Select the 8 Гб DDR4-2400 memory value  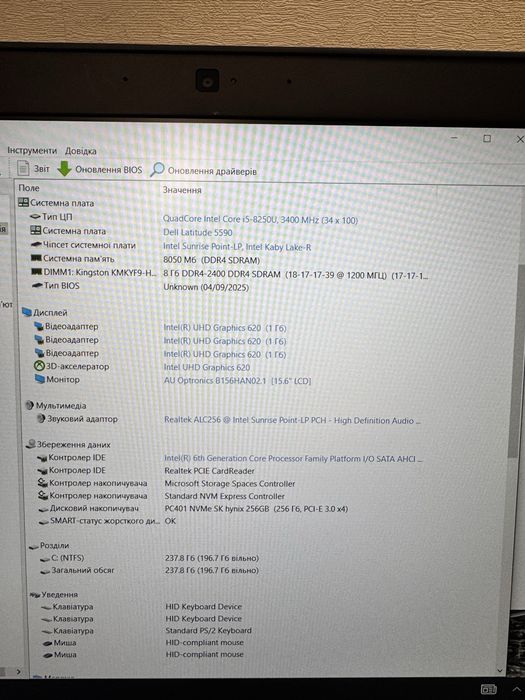(x=296, y=275)
